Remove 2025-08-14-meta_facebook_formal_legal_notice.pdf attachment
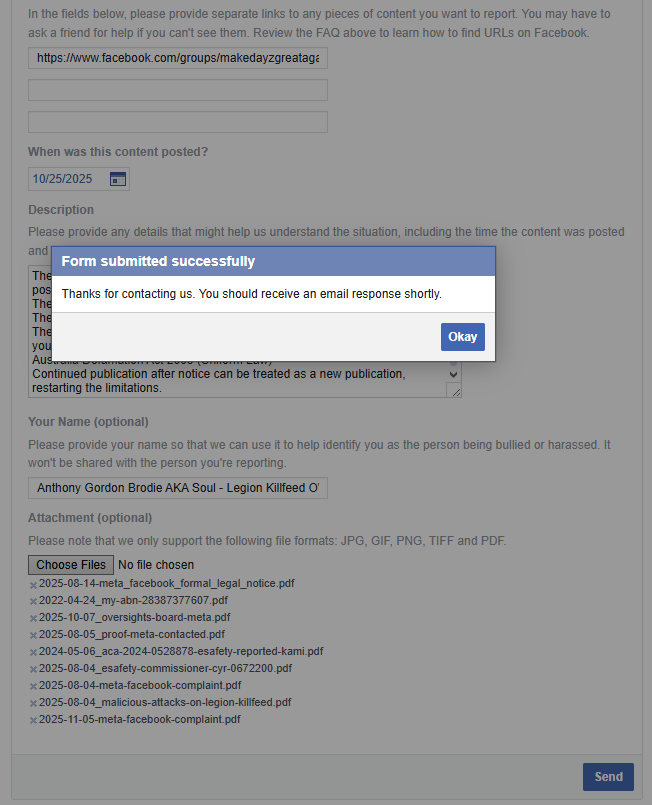This screenshot has height=805, width=652. [x=33, y=585]
